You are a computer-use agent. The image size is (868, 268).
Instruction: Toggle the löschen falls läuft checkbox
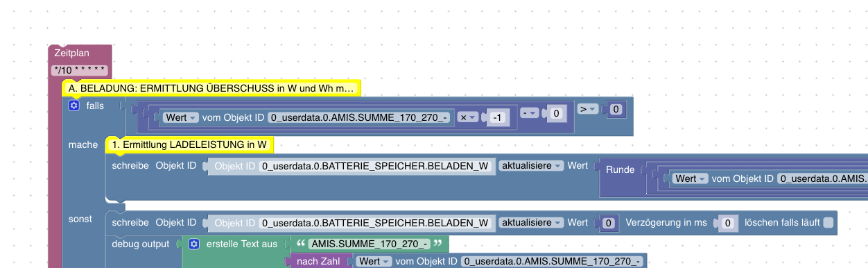click(x=828, y=223)
